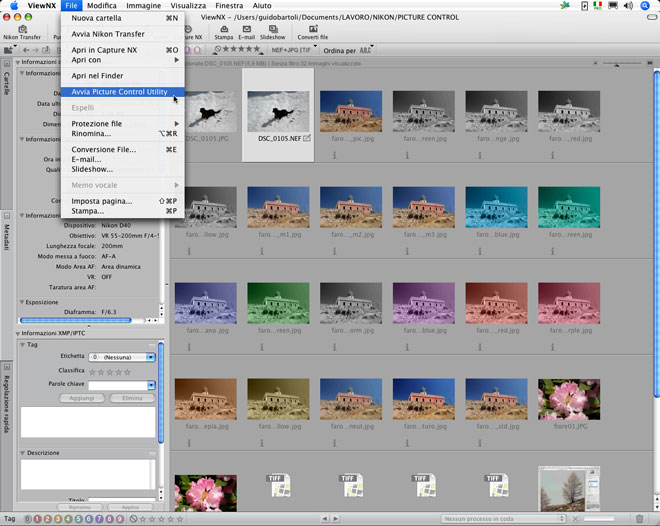The width and height of the screenshot is (660, 526).
Task: Clear rating with no-star icon in status bar
Action: (x=133, y=519)
